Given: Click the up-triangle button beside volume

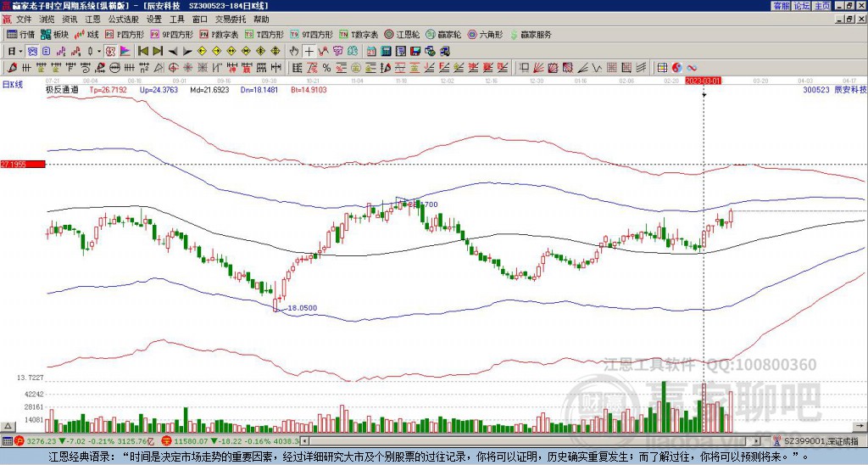Looking at the screenshot, I should pos(8,426).
